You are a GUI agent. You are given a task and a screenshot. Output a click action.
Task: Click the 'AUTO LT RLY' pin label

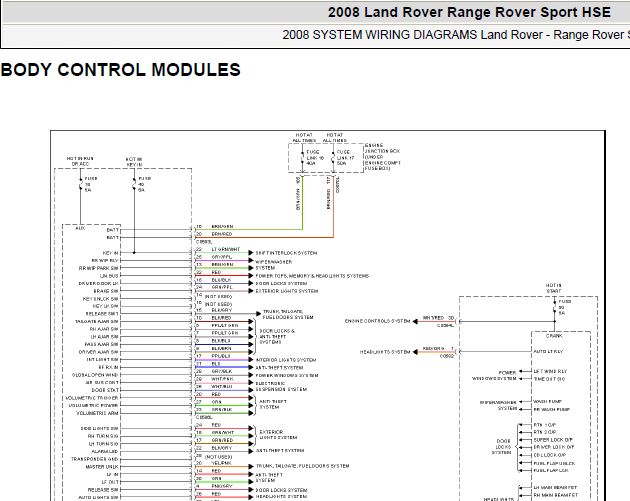[x=548, y=352]
